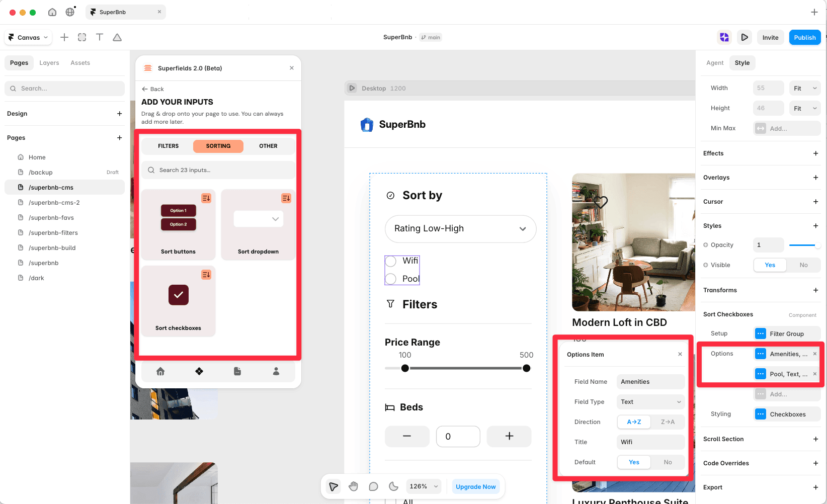The image size is (827, 504).
Task: Open the Superfields home icon
Action: (x=160, y=371)
